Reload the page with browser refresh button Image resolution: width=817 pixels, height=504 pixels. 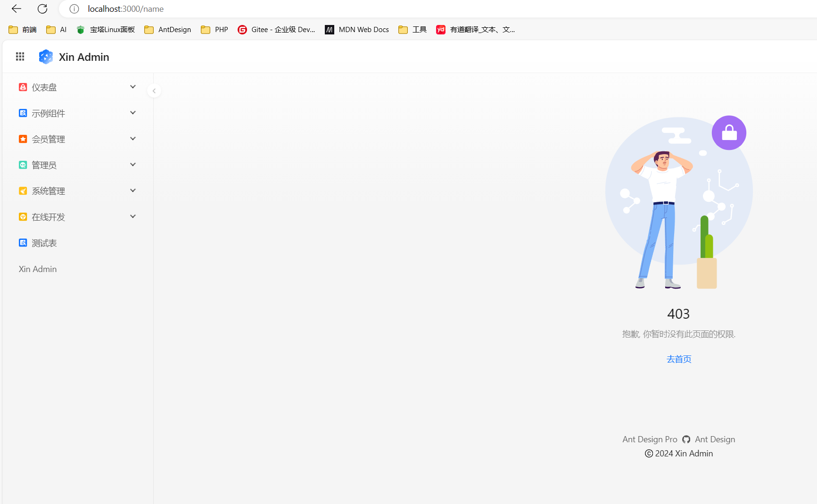tap(42, 9)
